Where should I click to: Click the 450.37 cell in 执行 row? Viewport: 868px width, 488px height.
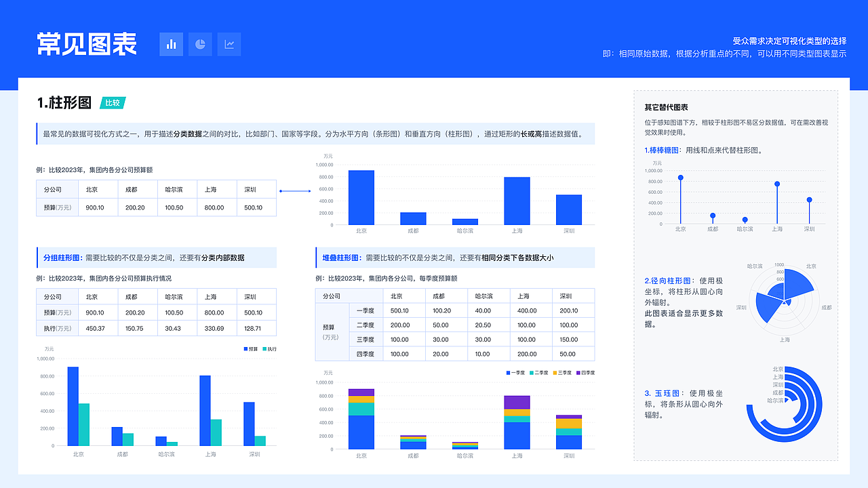[98, 328]
